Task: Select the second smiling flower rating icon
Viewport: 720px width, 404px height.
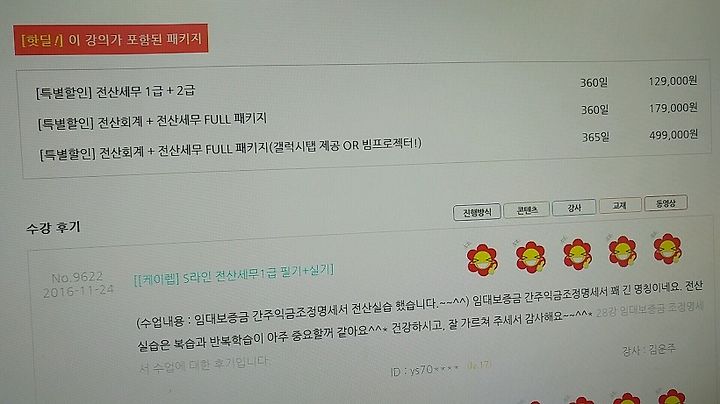Action: [530, 258]
